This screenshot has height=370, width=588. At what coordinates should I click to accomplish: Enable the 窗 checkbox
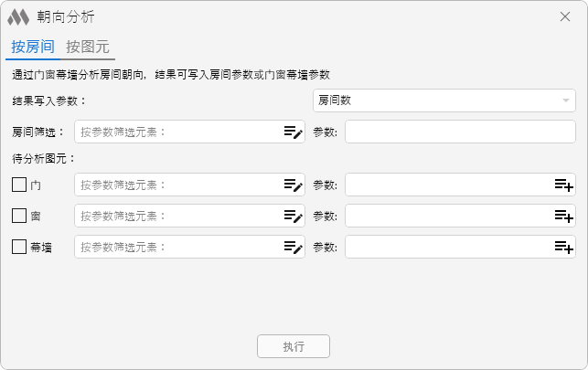point(19,216)
